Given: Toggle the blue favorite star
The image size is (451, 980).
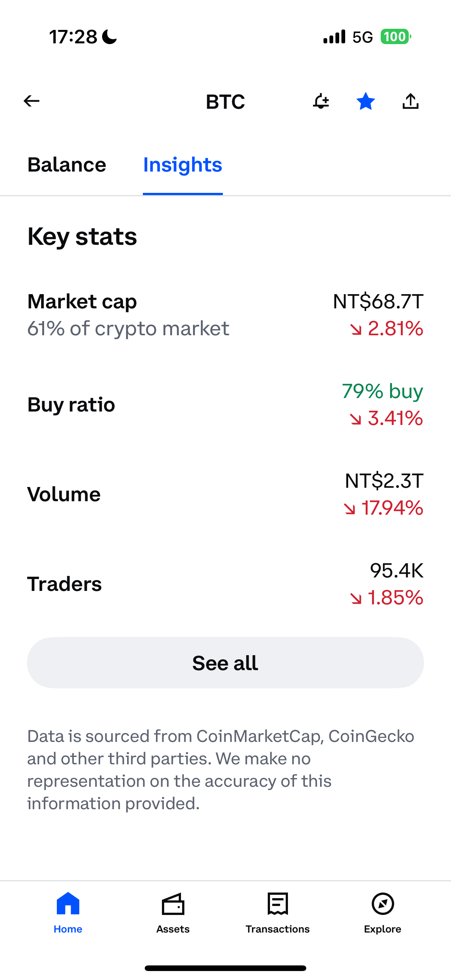Looking at the screenshot, I should click(365, 101).
